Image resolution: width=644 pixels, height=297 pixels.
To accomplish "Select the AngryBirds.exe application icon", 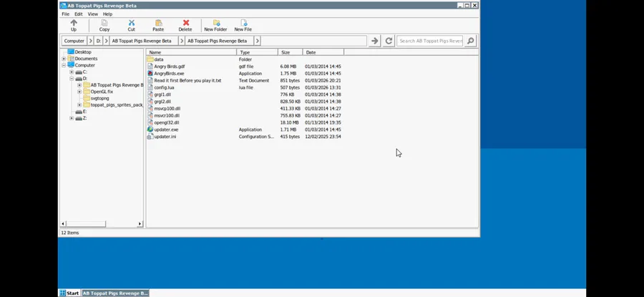I will point(150,74).
